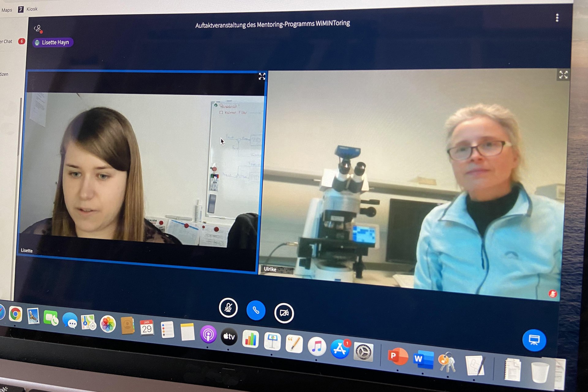Click the blue phone audio button

(x=256, y=310)
